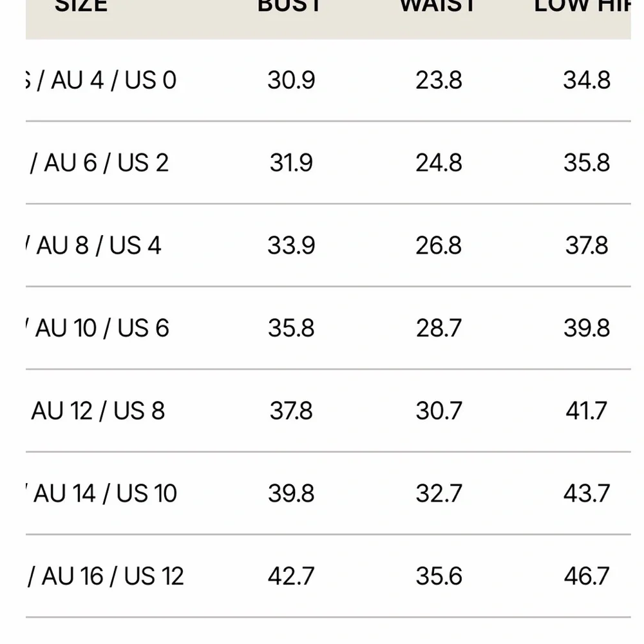Select the AU 4 / US 0 size row
This screenshot has width=644, height=644.
point(328,80)
